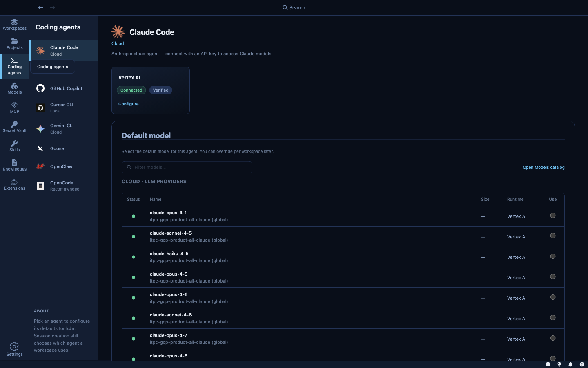Screen dimensions: 588x368
Task: Click the claude-opus-4-1 model name
Action: [x=168, y=213]
